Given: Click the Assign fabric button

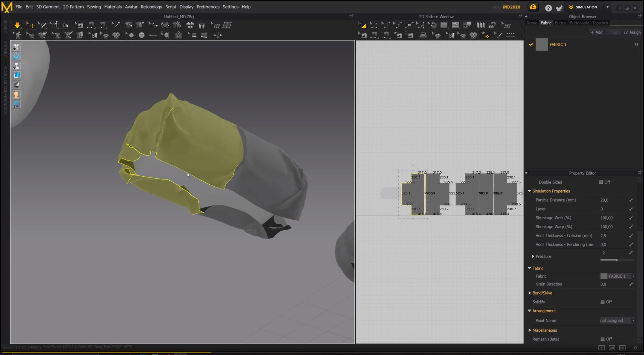Looking at the screenshot, I should pos(632,32).
